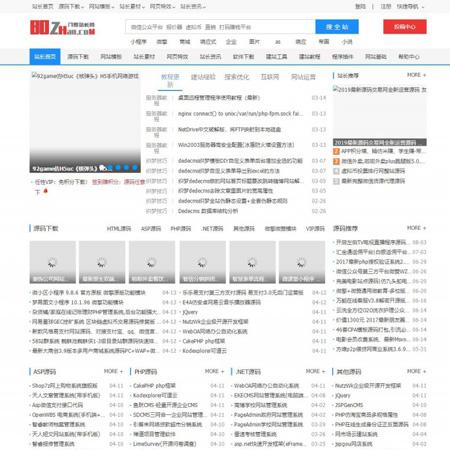Viewport: 450px width, 450px height.
Task: Click the 搜全站 blue search button
Action: 337,27
